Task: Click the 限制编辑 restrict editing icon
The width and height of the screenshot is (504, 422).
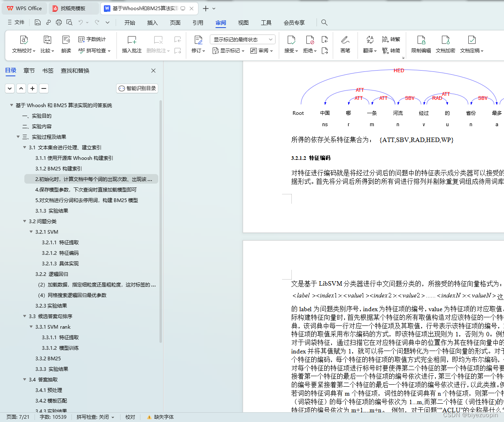Action: pos(421,44)
